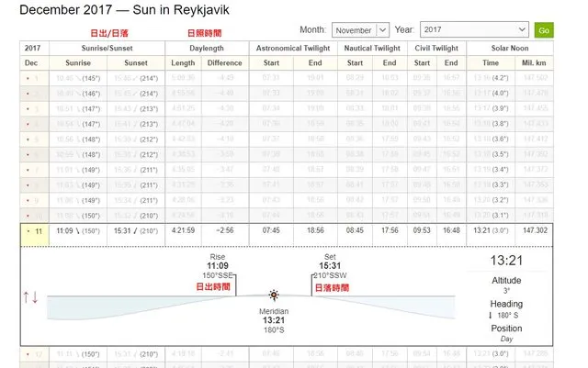Click the day-length curve graph area
Screen dimensions: 588x368
coord(251,307)
